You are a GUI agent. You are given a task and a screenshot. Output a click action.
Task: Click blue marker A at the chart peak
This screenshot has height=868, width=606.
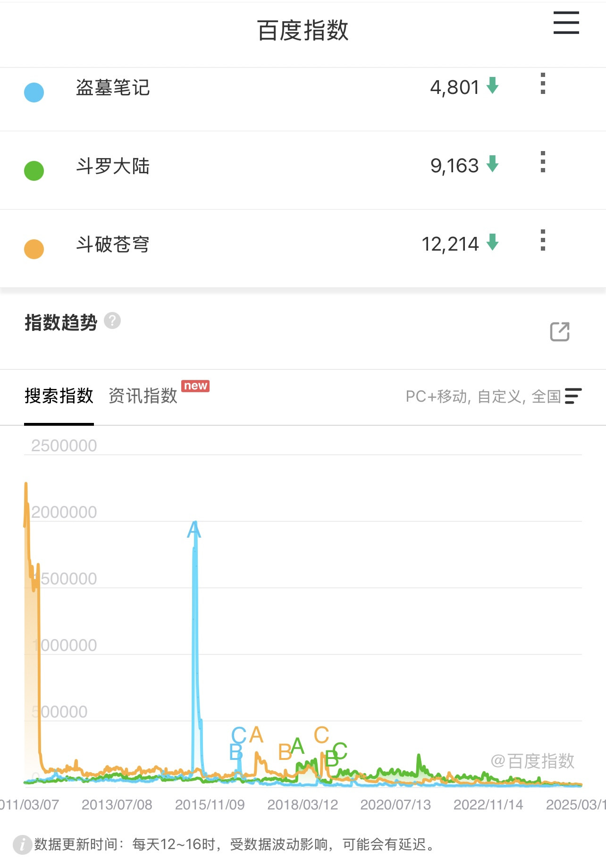(x=194, y=530)
